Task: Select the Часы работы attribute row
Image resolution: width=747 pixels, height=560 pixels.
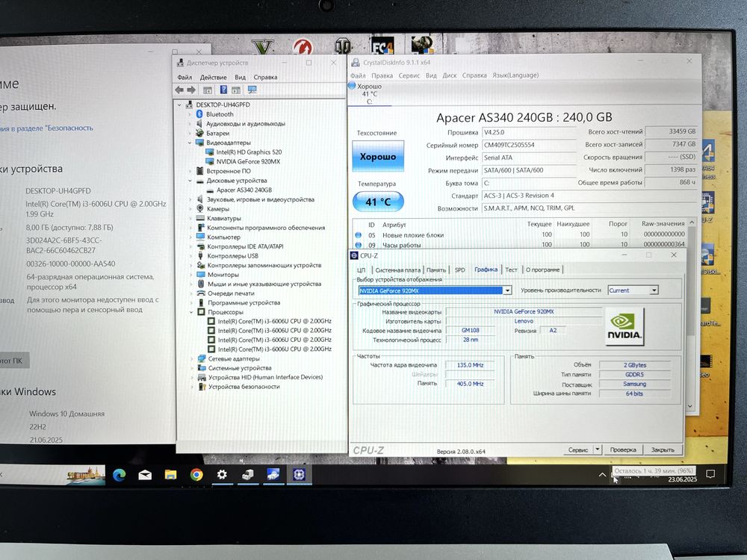Action: click(520, 245)
